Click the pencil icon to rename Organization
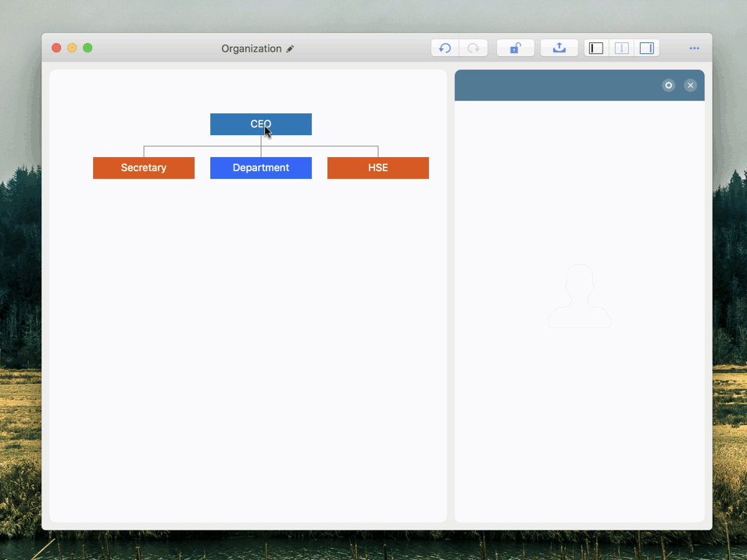 click(291, 49)
